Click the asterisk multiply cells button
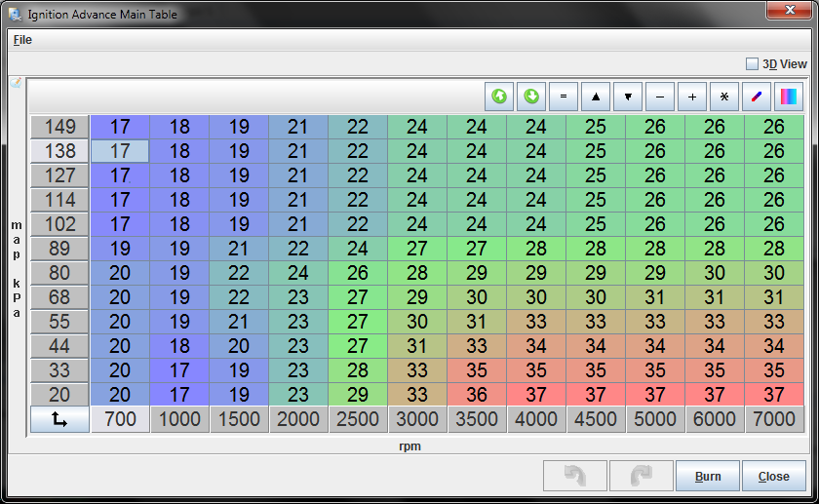The width and height of the screenshot is (819, 504). pyautogui.click(x=724, y=97)
